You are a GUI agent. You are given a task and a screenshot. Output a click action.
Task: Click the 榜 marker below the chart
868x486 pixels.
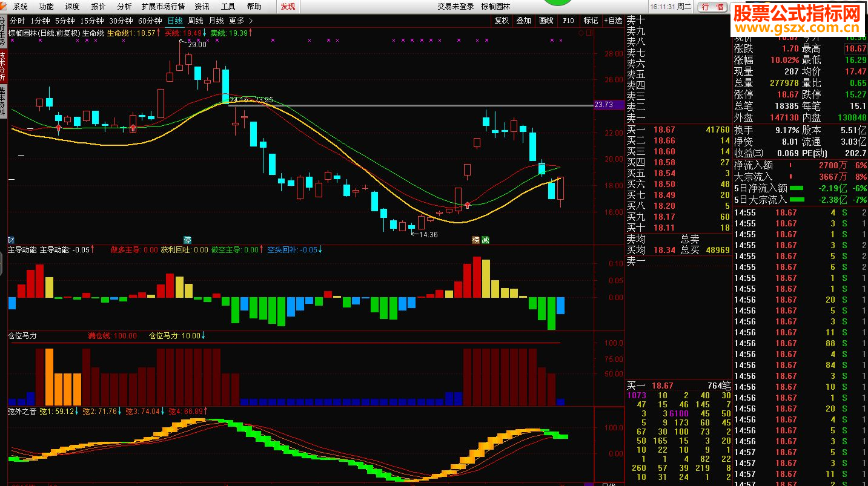pos(476,240)
